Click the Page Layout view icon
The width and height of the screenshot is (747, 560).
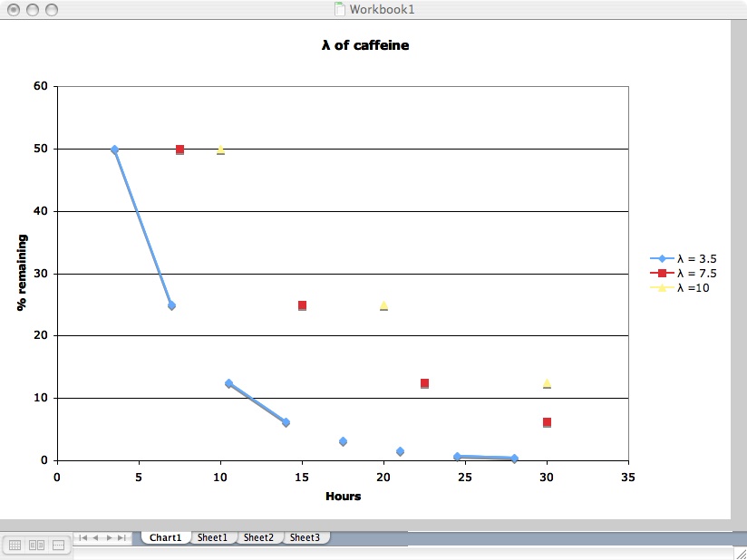pyautogui.click(x=37, y=546)
